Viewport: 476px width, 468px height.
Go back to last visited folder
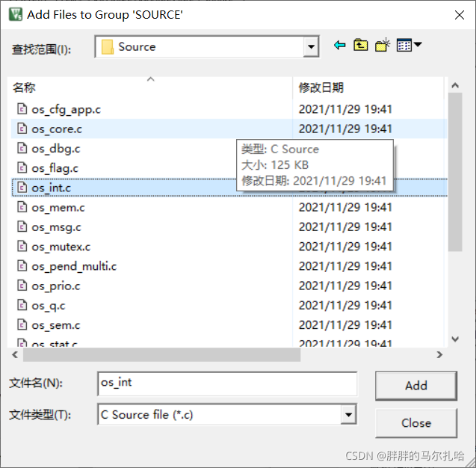(x=340, y=46)
